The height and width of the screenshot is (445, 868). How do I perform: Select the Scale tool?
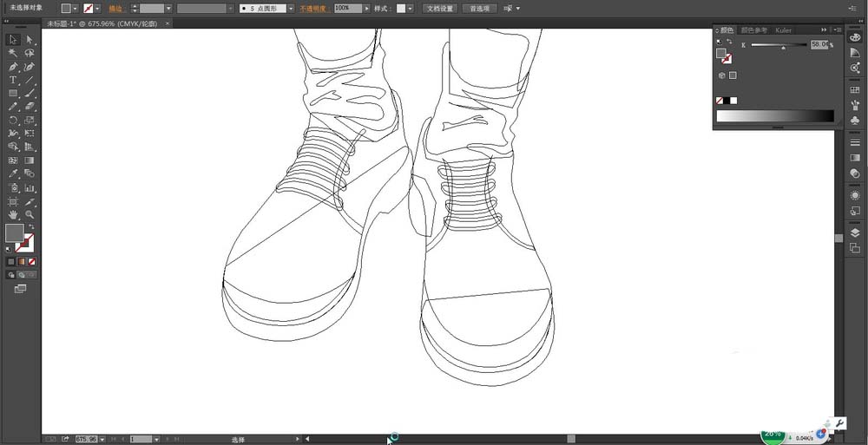(30, 120)
